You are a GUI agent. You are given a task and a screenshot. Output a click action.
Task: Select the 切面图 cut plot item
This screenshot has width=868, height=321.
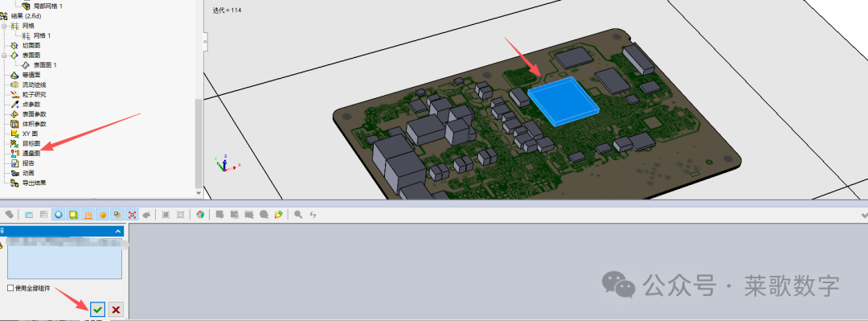(x=31, y=46)
